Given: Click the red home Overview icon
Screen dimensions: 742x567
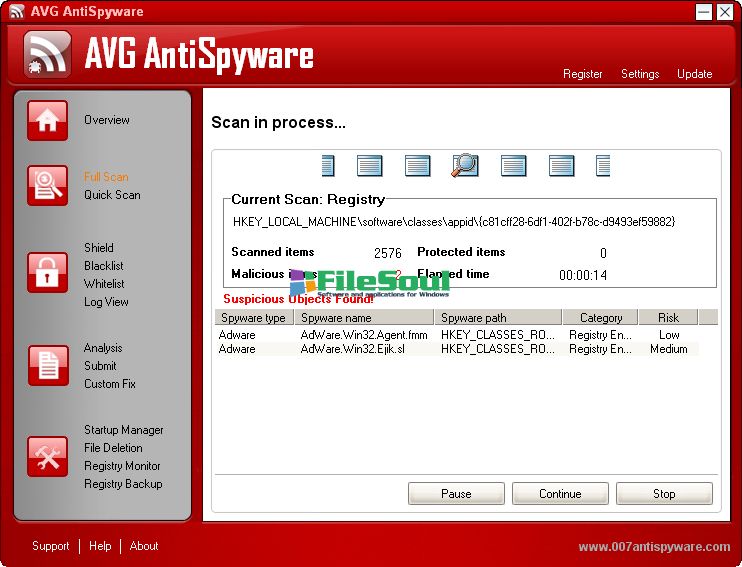Looking at the screenshot, I should coord(47,121).
